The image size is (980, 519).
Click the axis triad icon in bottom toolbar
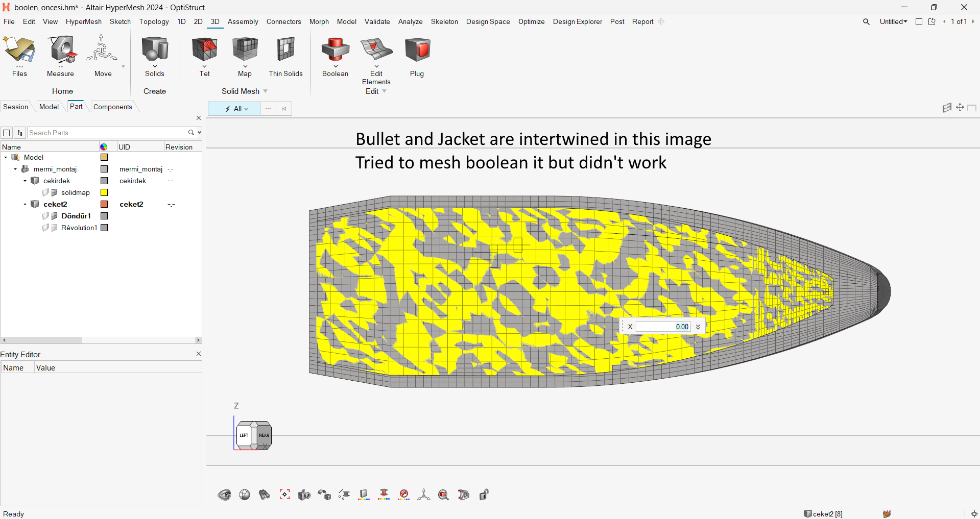[x=423, y=495]
